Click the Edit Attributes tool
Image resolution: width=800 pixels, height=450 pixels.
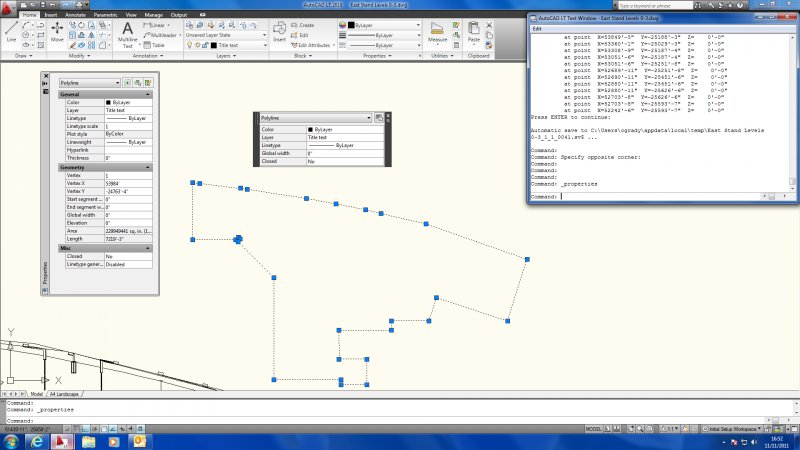(x=311, y=45)
